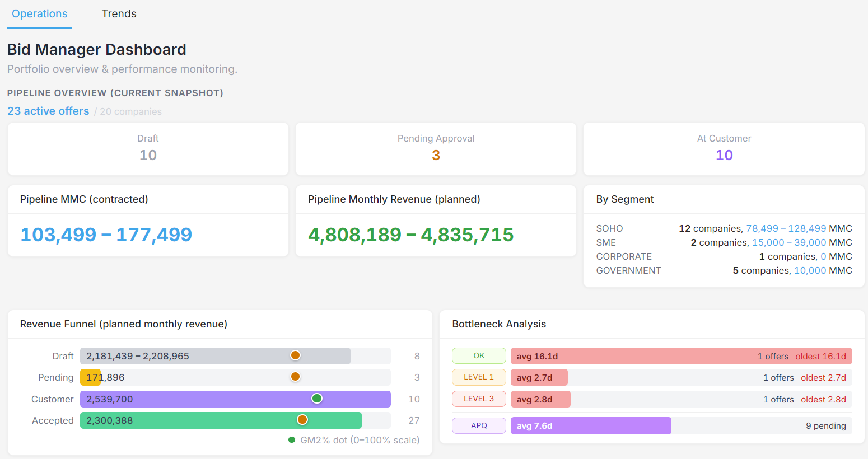Screen dimensions: 868x459
Task: Select the Customer funnel count 10
Action: tap(414, 399)
